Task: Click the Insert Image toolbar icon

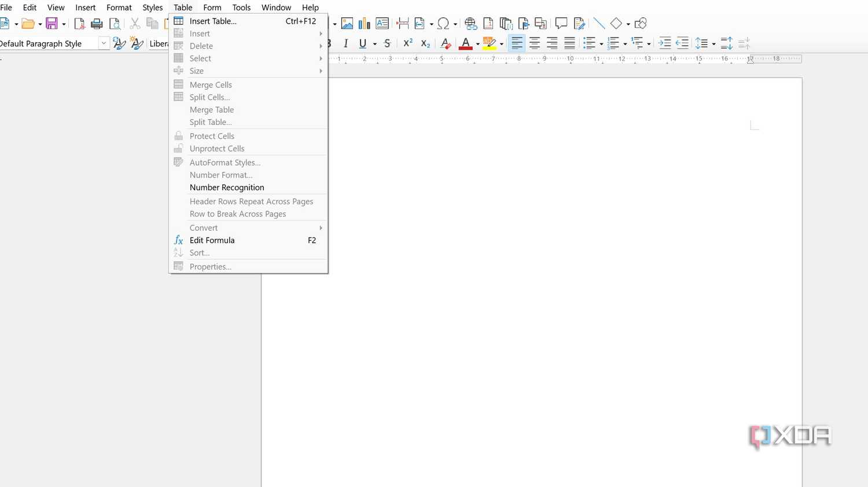Action: [347, 24]
